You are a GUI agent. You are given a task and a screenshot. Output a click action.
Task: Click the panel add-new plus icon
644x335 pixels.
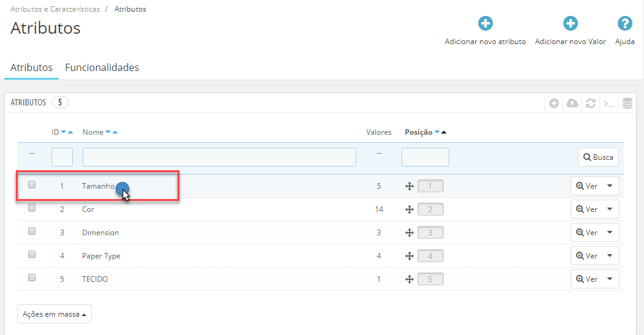pyautogui.click(x=554, y=103)
